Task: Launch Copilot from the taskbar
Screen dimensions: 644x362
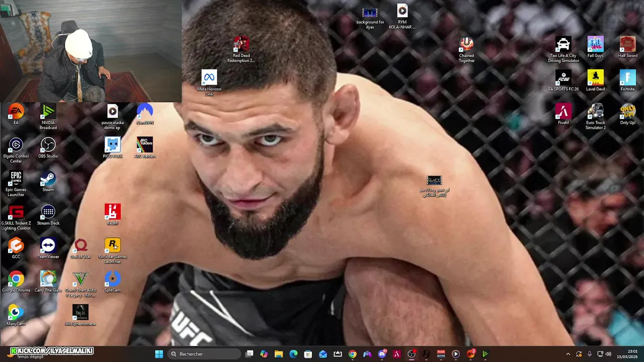Action: tap(264, 354)
